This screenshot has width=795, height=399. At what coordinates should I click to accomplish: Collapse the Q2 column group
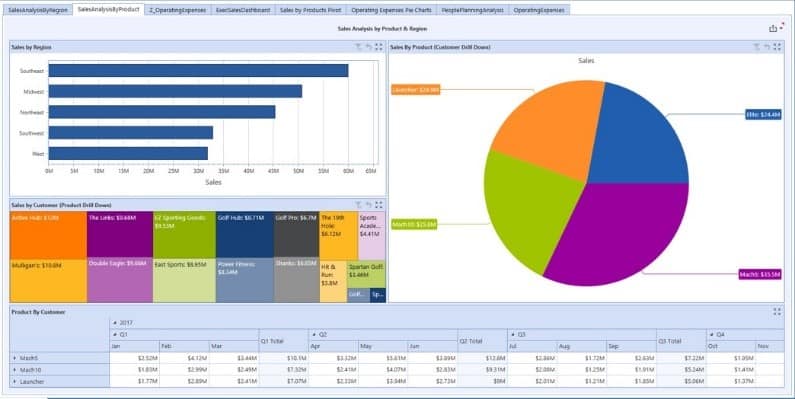(313, 335)
